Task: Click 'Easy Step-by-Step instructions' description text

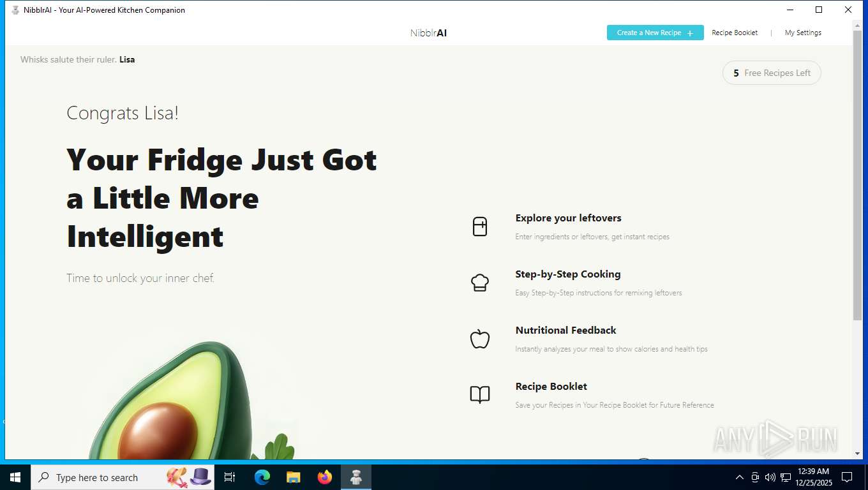Action: 599,293
